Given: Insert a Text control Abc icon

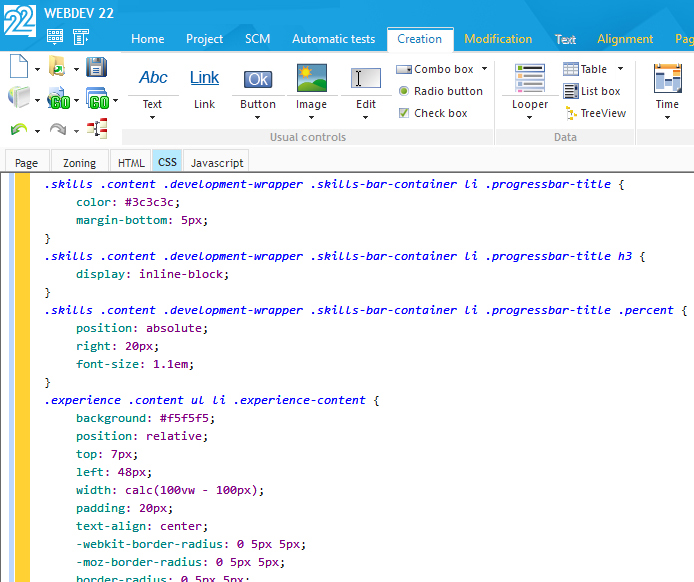Looking at the screenshot, I should coord(153,77).
